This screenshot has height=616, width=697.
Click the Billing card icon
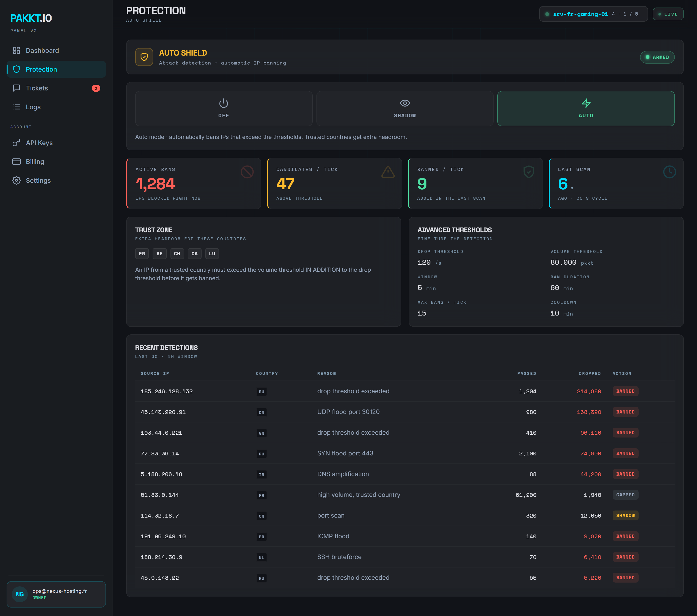pyautogui.click(x=16, y=161)
